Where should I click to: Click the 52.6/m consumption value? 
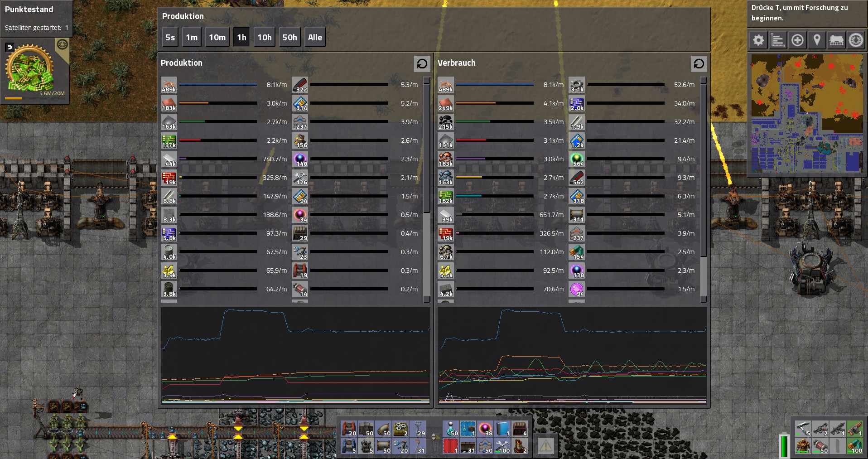coord(684,85)
